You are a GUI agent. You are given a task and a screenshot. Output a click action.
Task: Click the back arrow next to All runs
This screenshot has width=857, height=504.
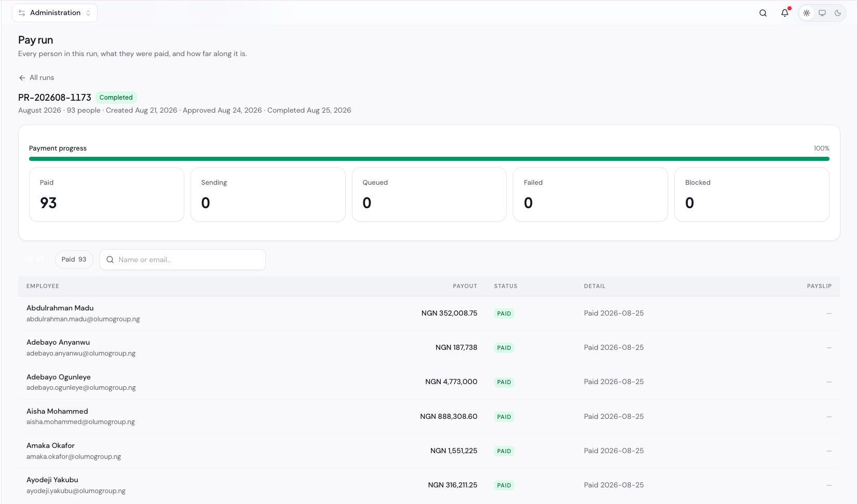[x=22, y=78]
